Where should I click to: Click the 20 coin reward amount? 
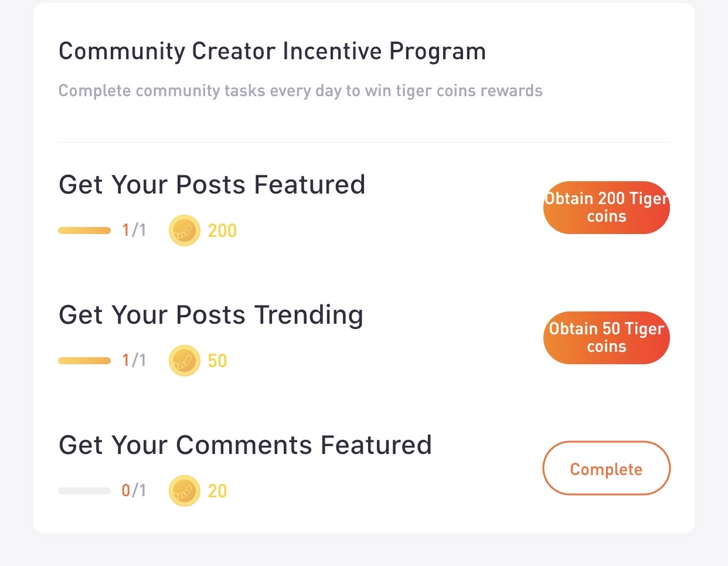click(x=217, y=492)
